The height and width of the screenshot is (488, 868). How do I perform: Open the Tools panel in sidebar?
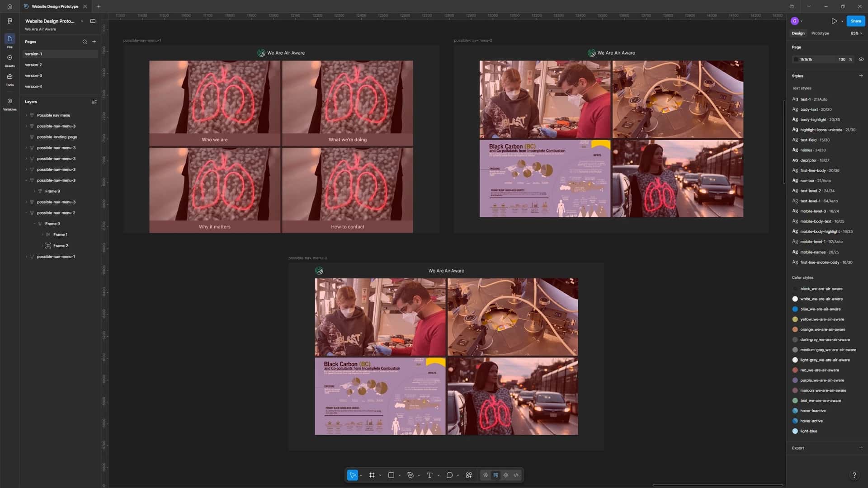[x=9, y=79]
